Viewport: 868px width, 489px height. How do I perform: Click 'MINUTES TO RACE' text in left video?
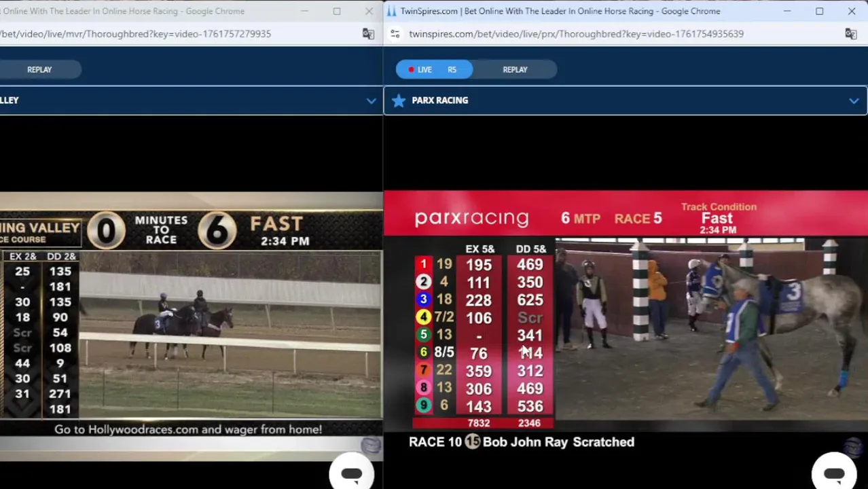pyautogui.click(x=161, y=230)
